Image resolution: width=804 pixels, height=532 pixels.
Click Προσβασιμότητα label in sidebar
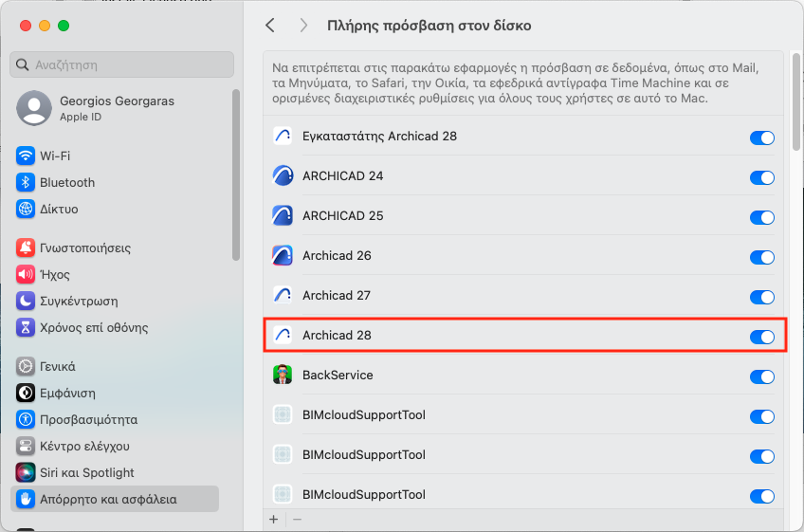(x=89, y=420)
